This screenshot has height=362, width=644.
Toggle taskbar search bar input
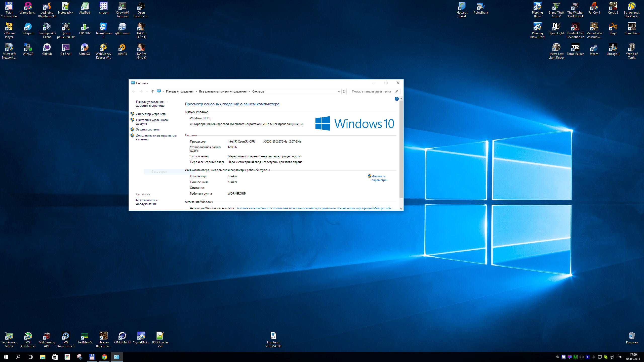click(18, 357)
